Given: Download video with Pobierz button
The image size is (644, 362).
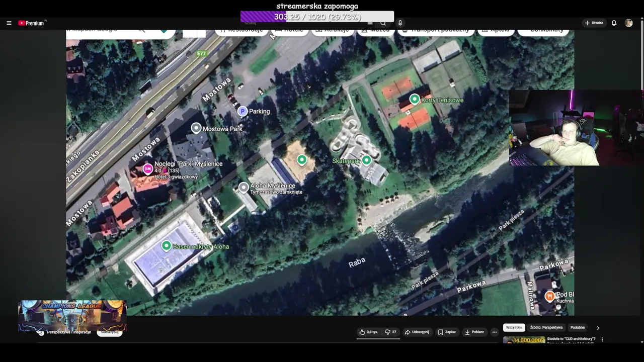Looking at the screenshot, I should [x=474, y=332].
